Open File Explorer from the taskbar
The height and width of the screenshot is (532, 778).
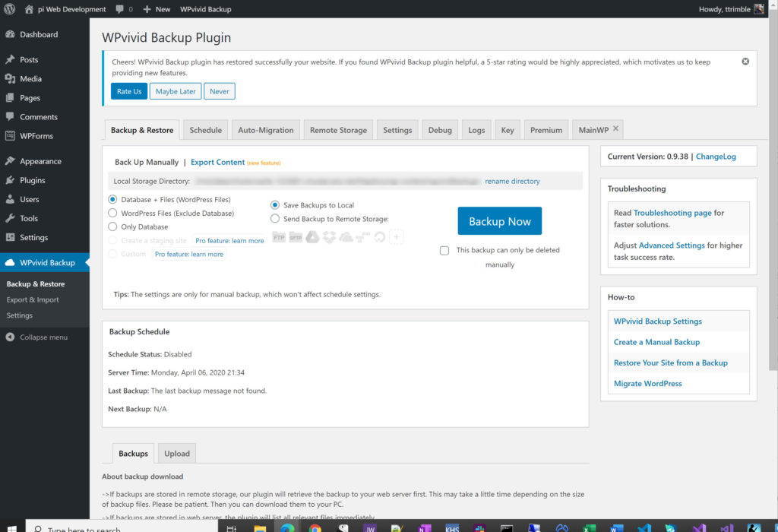coord(260,528)
